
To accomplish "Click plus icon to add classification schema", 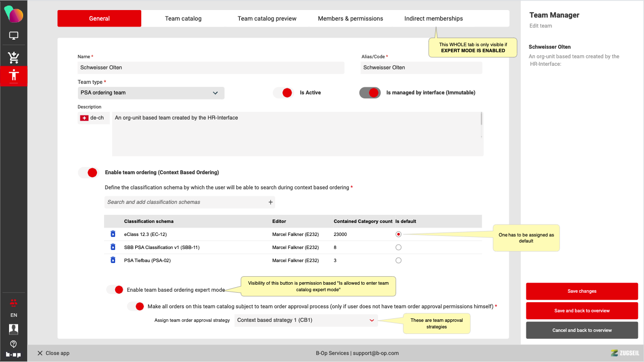I will (x=270, y=202).
